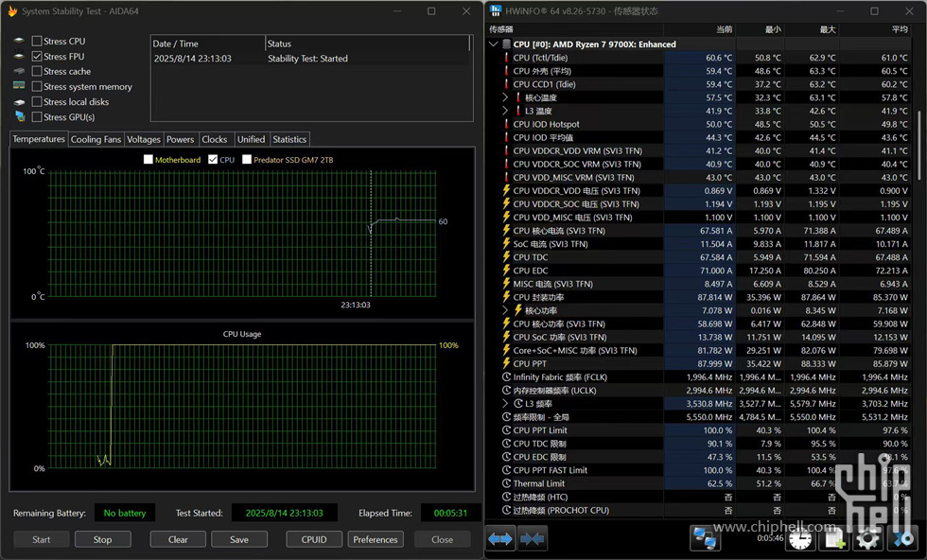The image size is (927, 560).
Task: Uncheck the Stress FPU checkbox
Action: click(37, 56)
